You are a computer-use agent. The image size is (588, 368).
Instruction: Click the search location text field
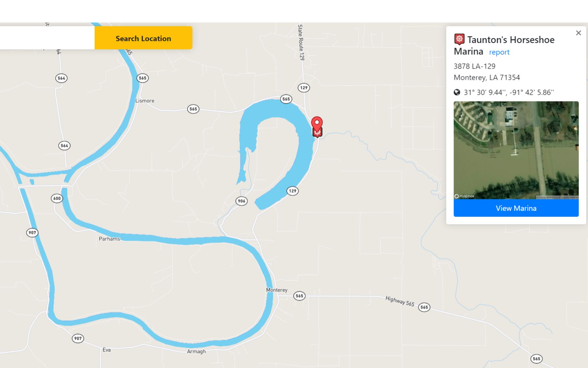[47, 38]
